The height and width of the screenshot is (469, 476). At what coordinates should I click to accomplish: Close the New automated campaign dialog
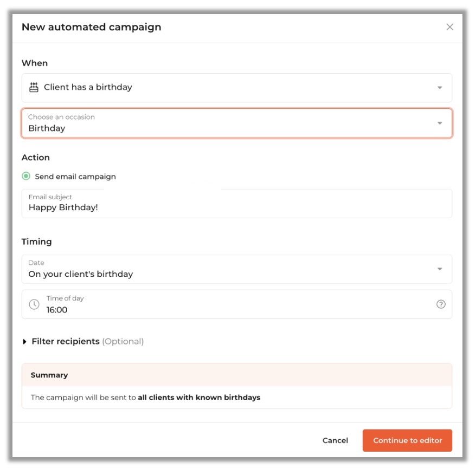(449, 27)
